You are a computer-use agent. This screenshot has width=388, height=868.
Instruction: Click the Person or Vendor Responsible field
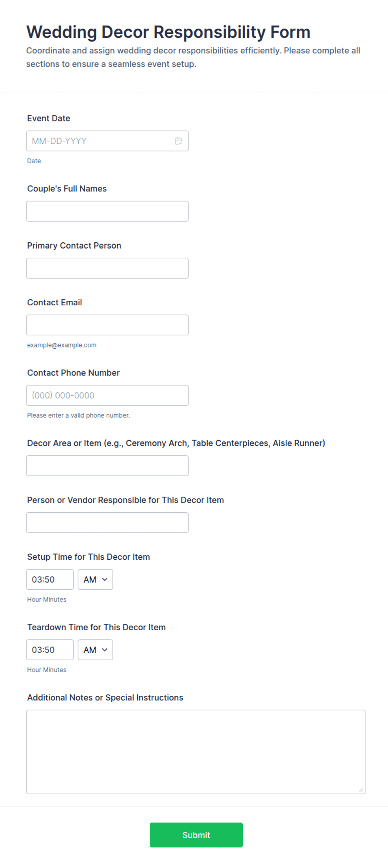pyautogui.click(x=107, y=523)
